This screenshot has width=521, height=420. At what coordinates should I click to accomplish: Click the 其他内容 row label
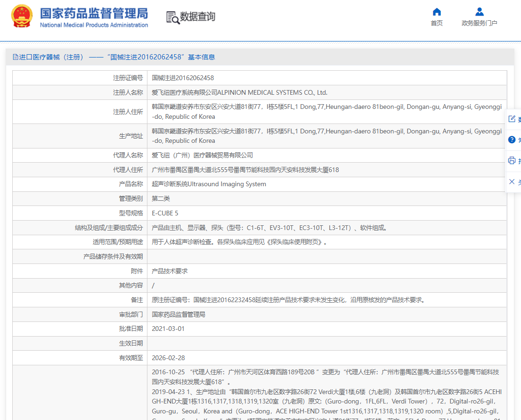(131, 285)
